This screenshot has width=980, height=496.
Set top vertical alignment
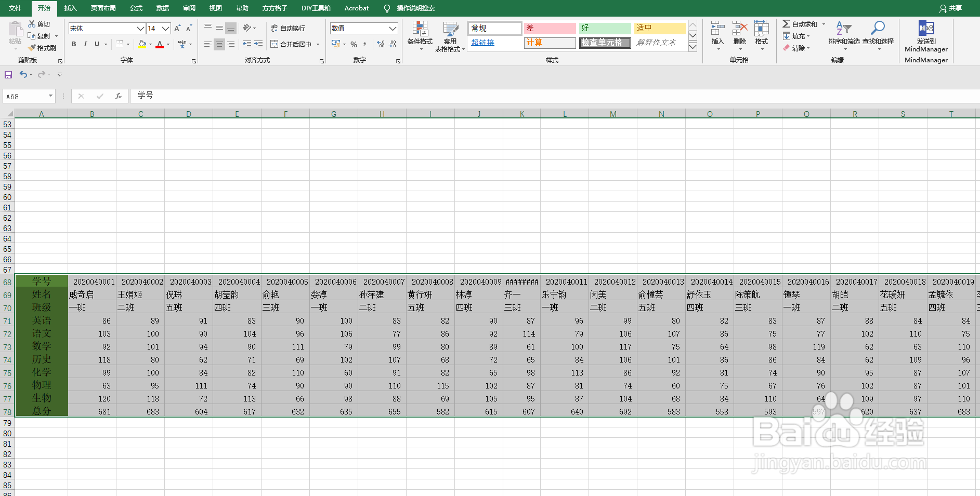click(x=208, y=28)
